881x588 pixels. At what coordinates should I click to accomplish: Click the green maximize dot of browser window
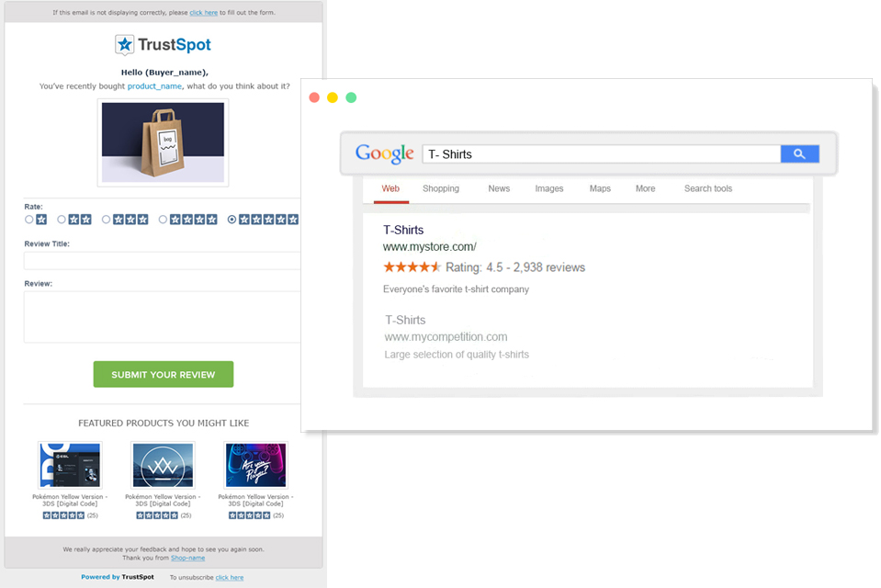coord(351,97)
